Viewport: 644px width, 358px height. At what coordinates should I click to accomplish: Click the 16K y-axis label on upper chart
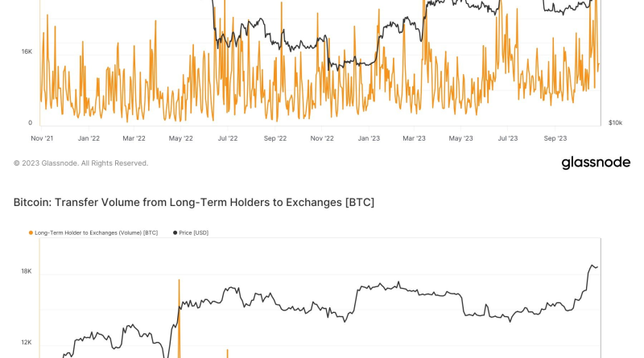tap(27, 51)
